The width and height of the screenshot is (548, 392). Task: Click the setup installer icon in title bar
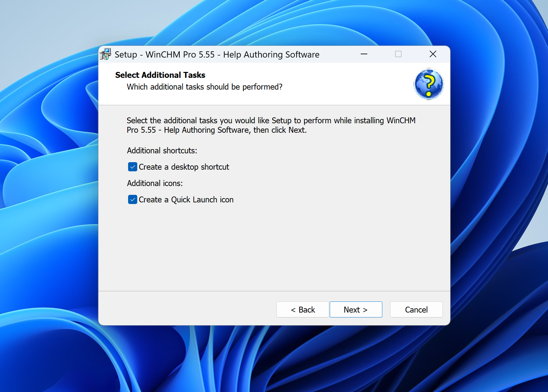(x=106, y=54)
